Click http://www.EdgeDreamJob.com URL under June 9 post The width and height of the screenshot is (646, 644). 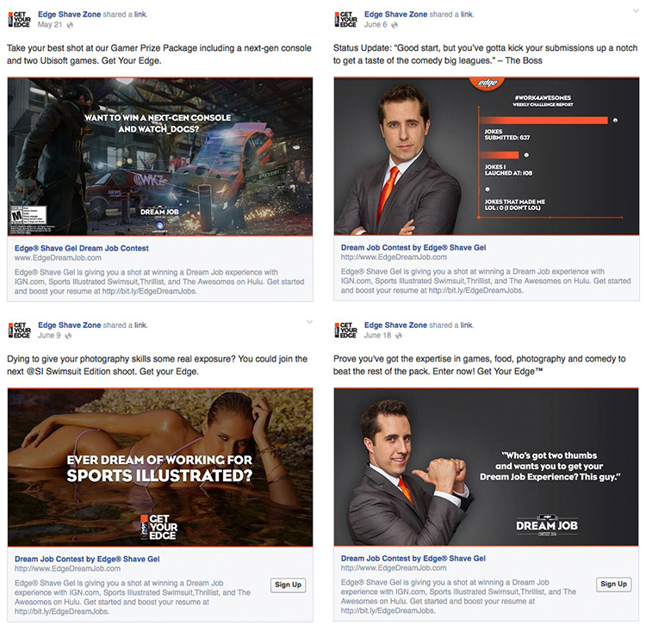click(67, 569)
